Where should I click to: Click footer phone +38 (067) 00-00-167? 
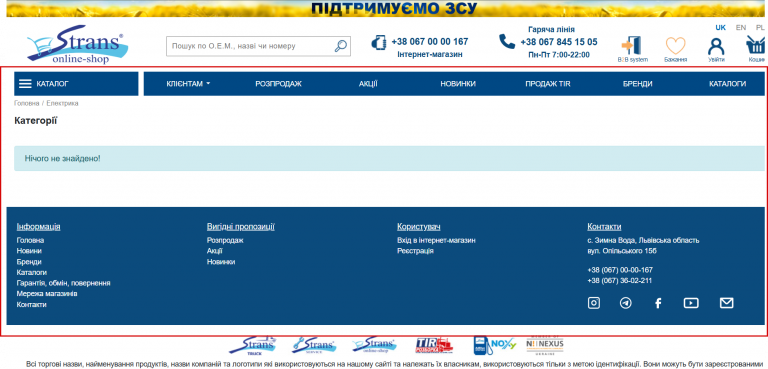620,270
